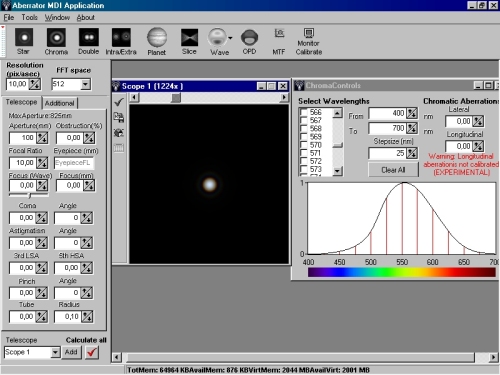The height and width of the screenshot is (375, 500).
Task: Click the calculator icon next to Resolution
Action: click(35, 84)
